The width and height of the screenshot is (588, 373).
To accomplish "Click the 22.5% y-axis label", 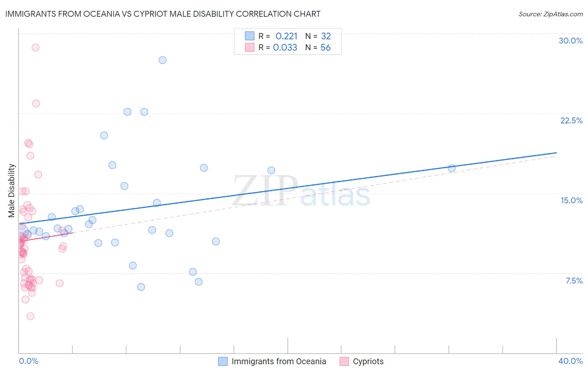I will (x=571, y=120).
